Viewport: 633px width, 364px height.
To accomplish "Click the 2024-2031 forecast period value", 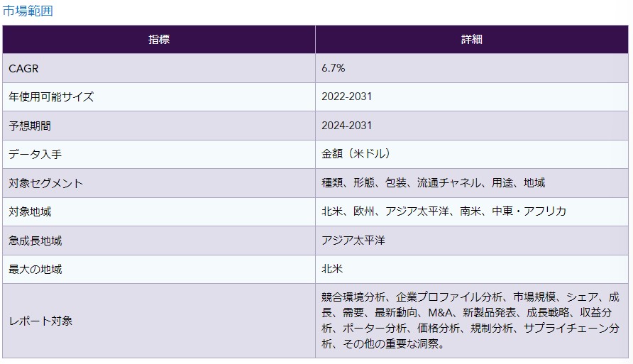I will pos(346,126).
